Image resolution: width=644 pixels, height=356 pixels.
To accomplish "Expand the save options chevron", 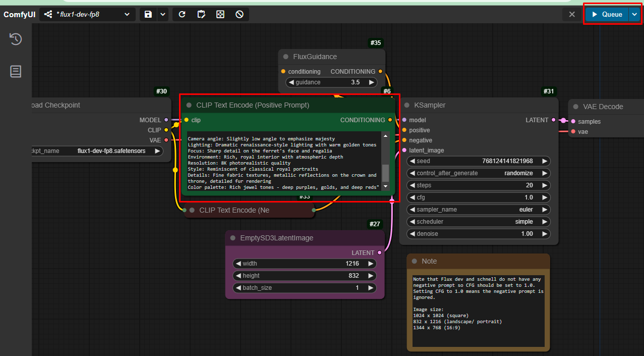I will tap(163, 14).
